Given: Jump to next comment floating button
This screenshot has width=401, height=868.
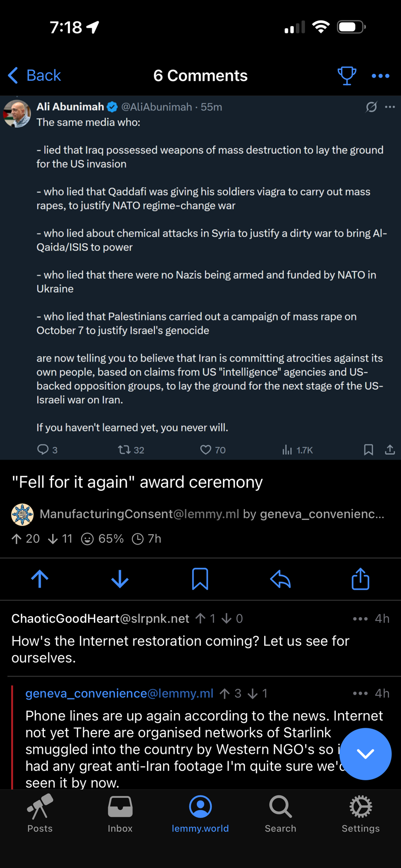Looking at the screenshot, I should click(365, 754).
